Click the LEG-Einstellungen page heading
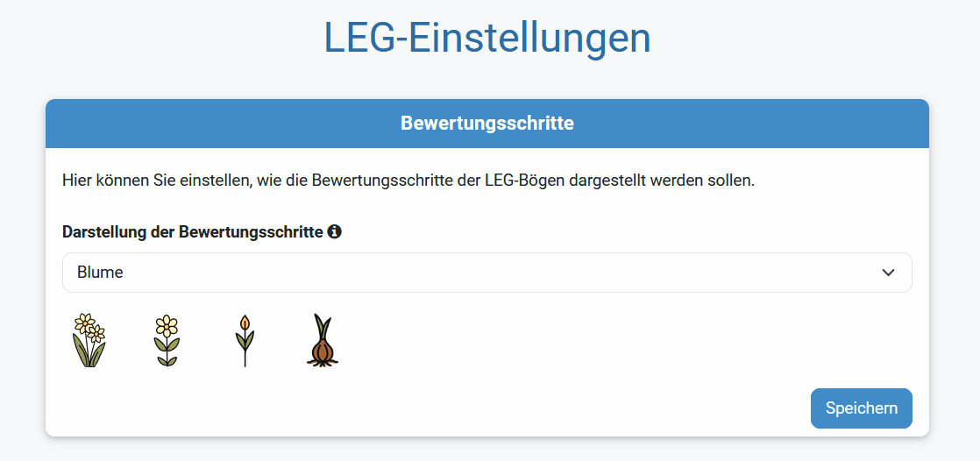980x461 pixels. [x=487, y=39]
